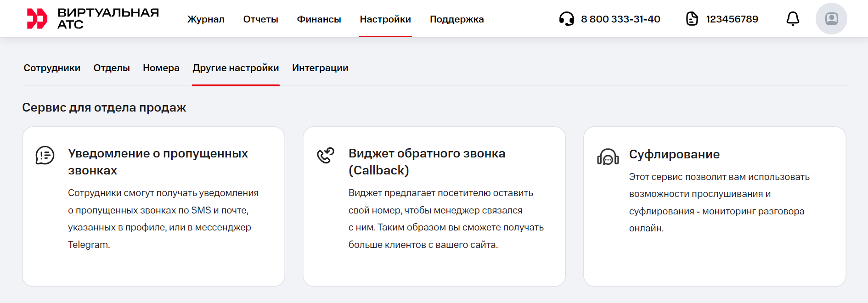Click the missed calls notification chat icon

[x=45, y=155]
